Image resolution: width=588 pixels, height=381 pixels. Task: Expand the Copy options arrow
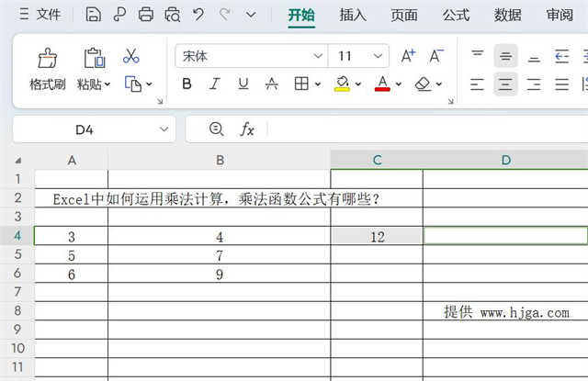point(149,84)
